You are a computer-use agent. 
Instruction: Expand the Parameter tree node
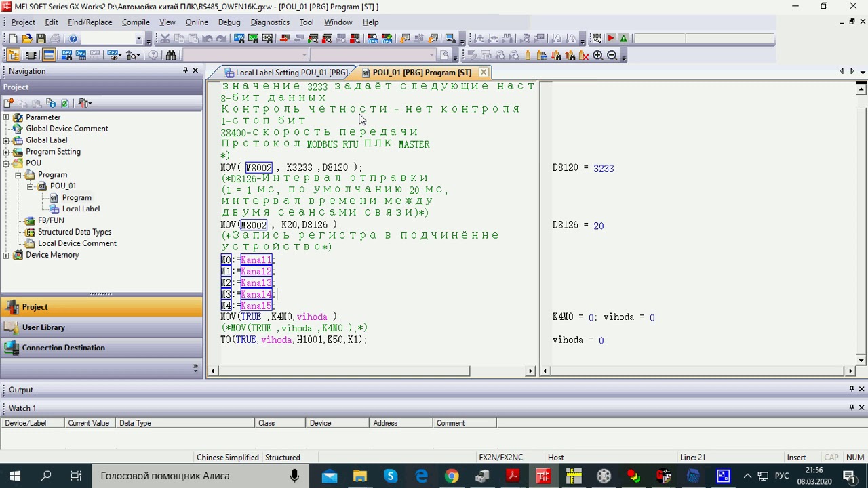click(6, 117)
